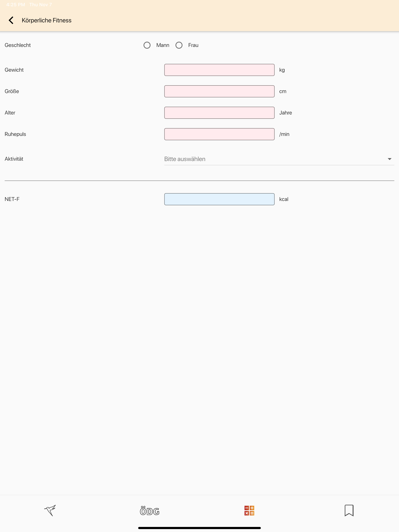Image resolution: width=399 pixels, height=532 pixels.
Task: Focus the Alter Jahre input field
Action: point(219,113)
